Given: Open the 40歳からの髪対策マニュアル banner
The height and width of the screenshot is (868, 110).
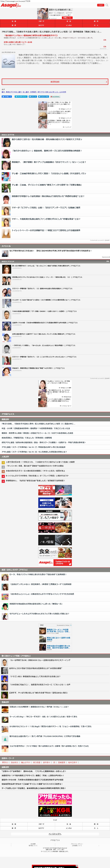Looking at the screenshot, I should click(x=55, y=503).
